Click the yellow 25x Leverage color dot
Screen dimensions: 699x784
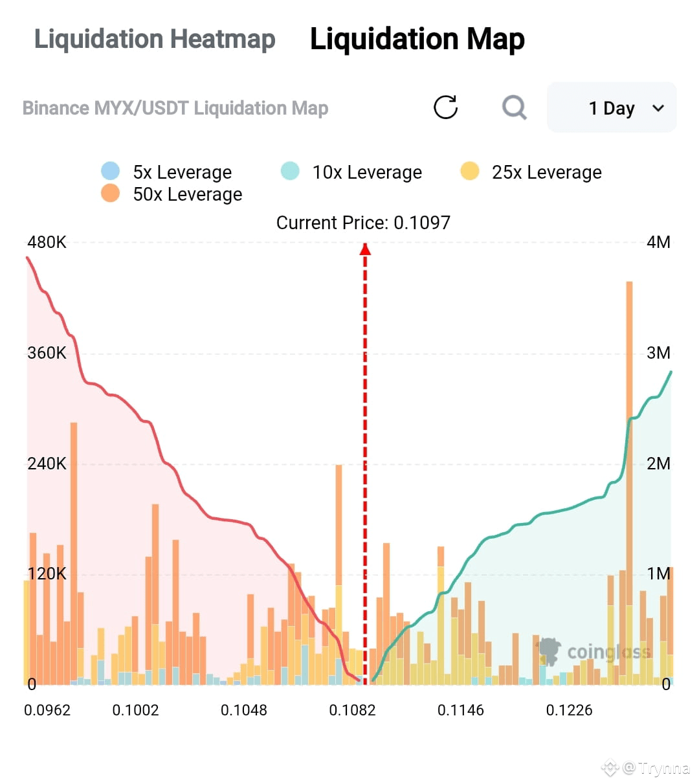[470, 172]
